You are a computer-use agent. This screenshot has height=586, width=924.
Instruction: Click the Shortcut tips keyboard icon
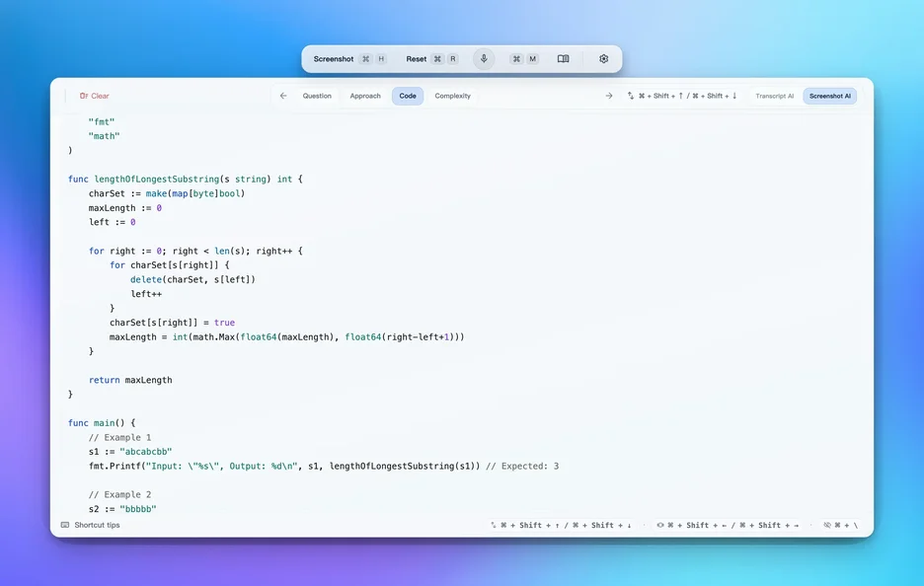click(63, 525)
